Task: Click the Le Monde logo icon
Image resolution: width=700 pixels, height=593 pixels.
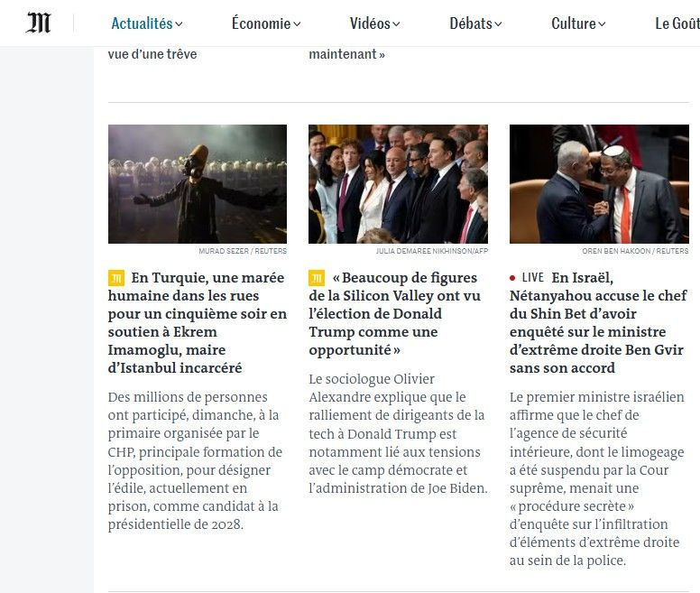Action: tap(39, 23)
